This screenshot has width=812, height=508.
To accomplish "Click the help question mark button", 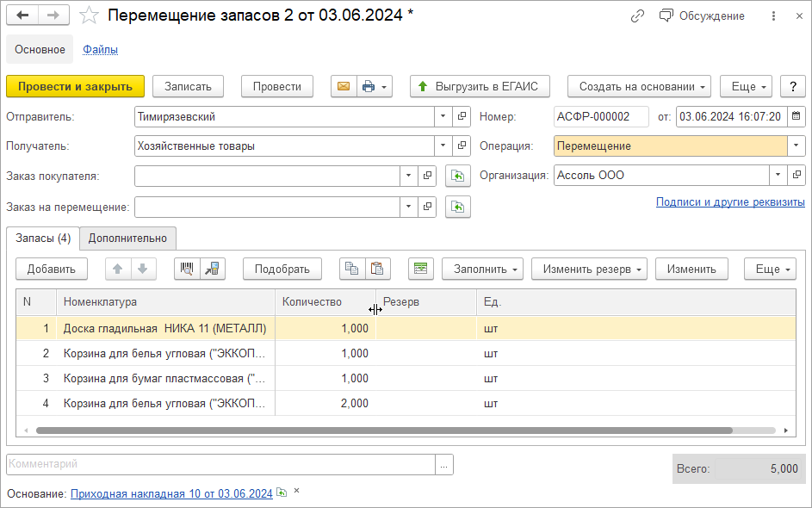I will (792, 86).
